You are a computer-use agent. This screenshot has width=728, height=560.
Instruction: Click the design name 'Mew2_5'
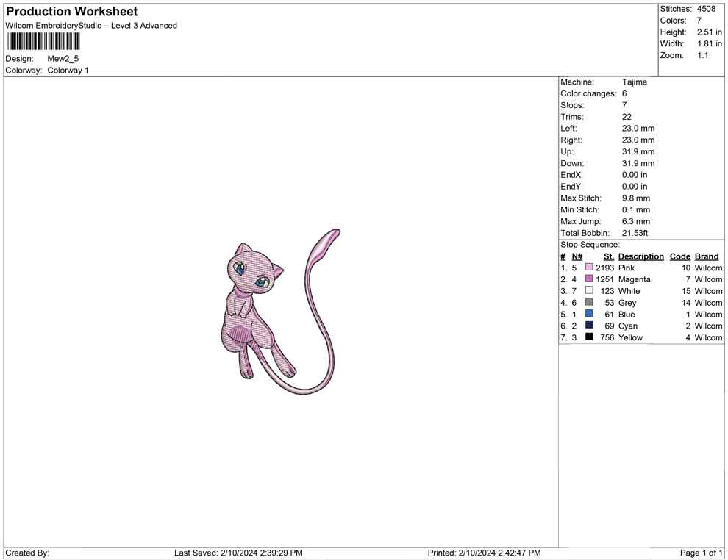pyautogui.click(x=63, y=59)
